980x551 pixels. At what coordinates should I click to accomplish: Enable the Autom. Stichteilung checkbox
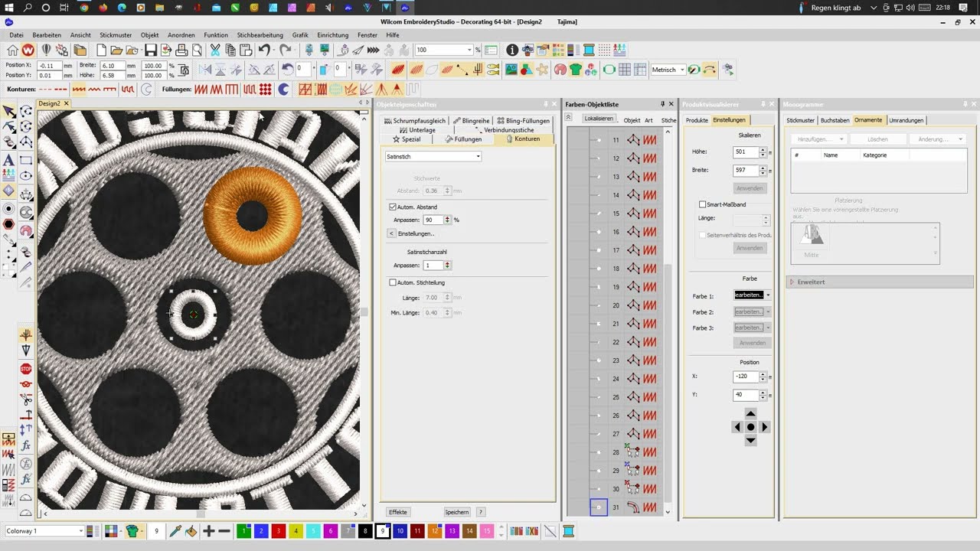(x=393, y=282)
